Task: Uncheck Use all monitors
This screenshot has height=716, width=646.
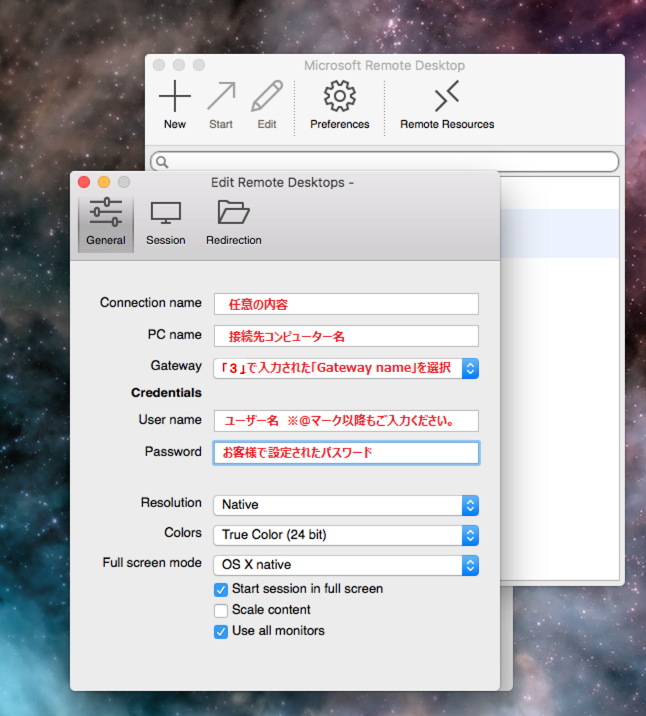Action: point(221,632)
